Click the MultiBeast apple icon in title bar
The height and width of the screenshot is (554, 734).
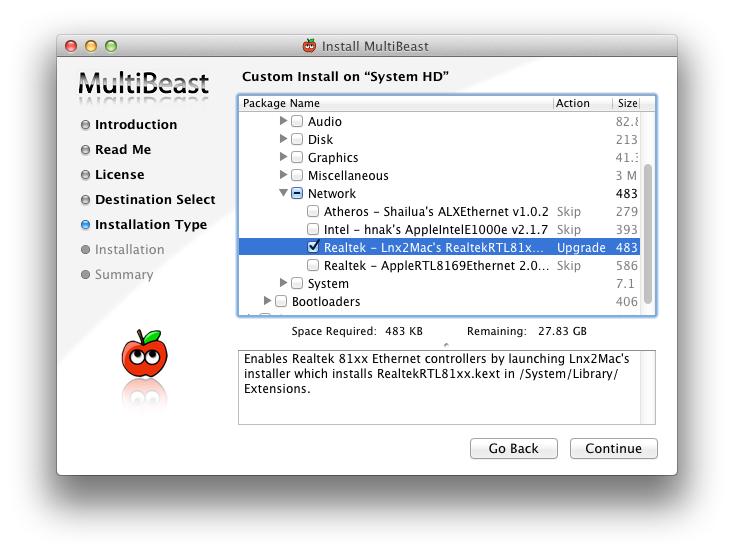[x=309, y=46]
